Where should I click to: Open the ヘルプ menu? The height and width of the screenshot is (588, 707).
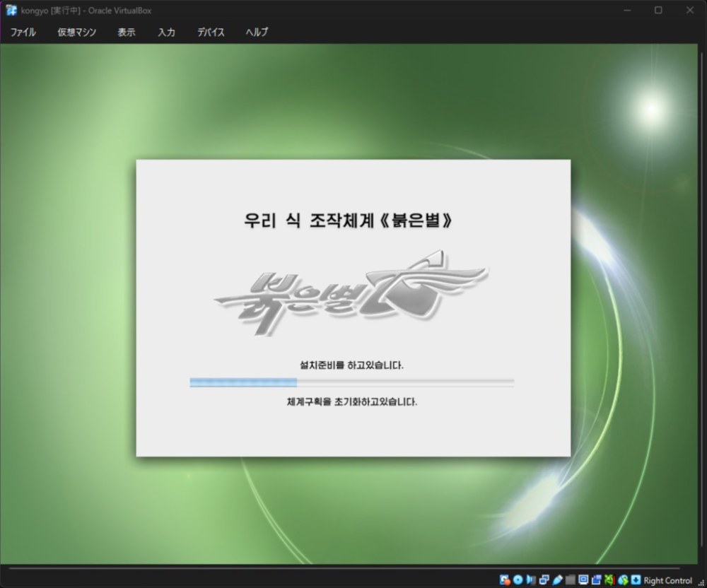(257, 32)
